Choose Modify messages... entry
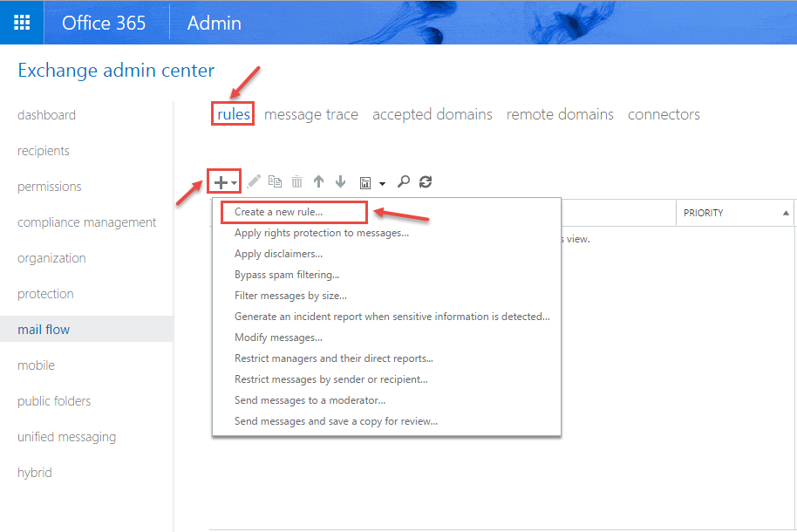 pos(278,338)
